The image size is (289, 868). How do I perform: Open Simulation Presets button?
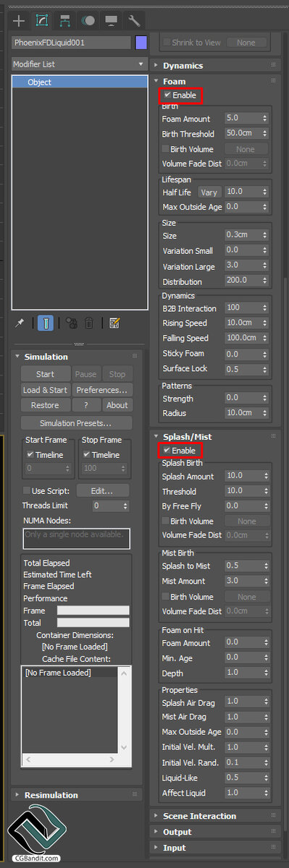(76, 423)
